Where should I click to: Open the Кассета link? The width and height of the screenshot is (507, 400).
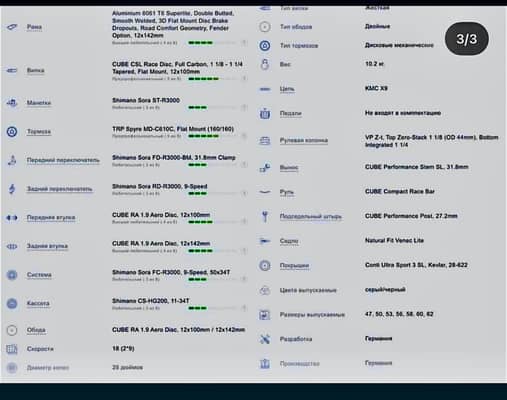(38, 304)
